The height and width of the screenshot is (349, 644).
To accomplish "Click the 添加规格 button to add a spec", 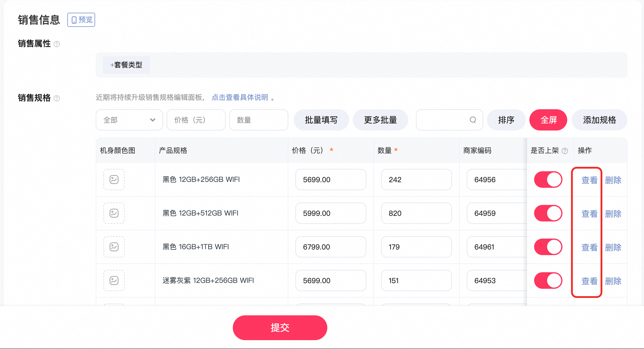I will 599,120.
